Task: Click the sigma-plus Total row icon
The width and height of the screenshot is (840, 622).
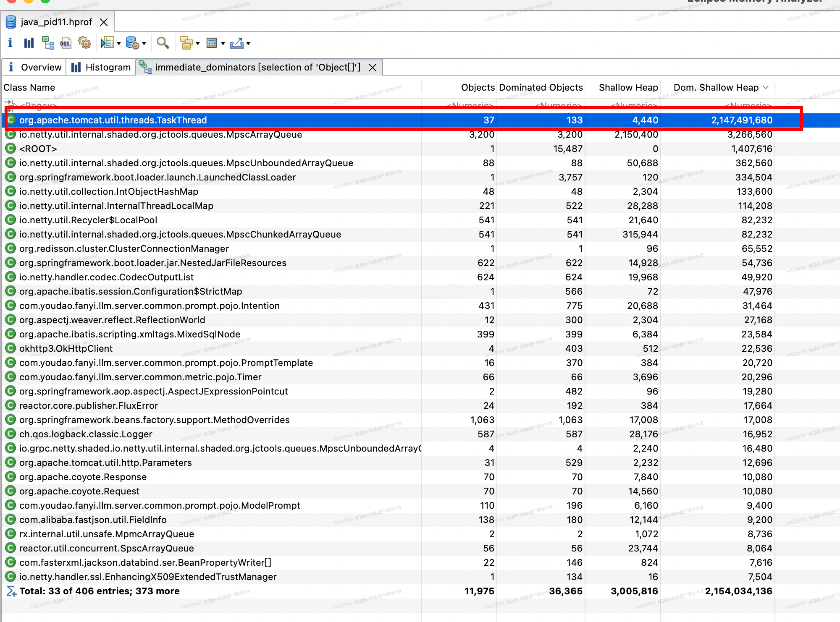Action: (x=11, y=591)
